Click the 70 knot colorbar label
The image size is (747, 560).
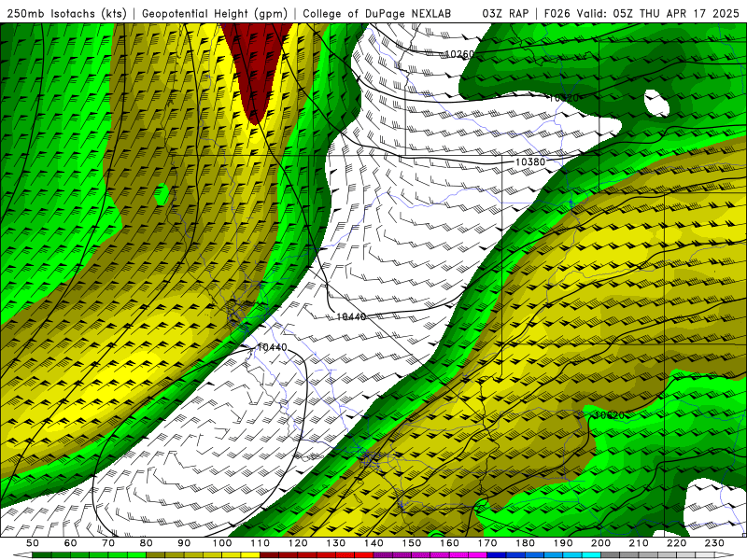pos(108,543)
